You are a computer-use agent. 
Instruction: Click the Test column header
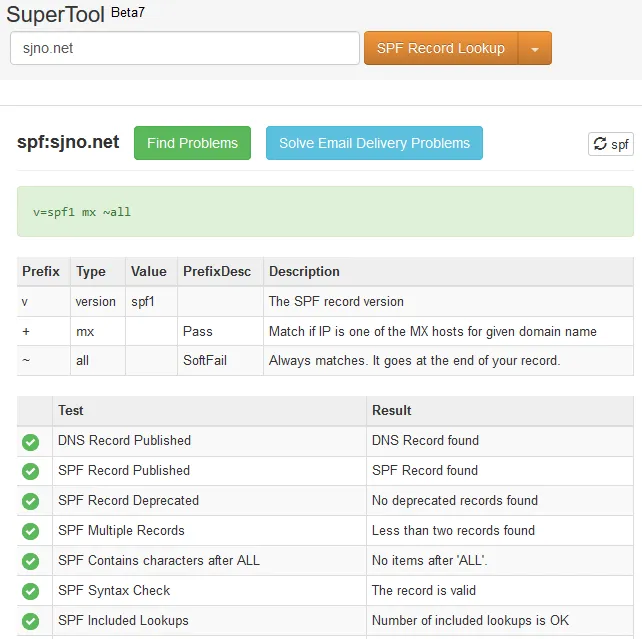click(70, 411)
